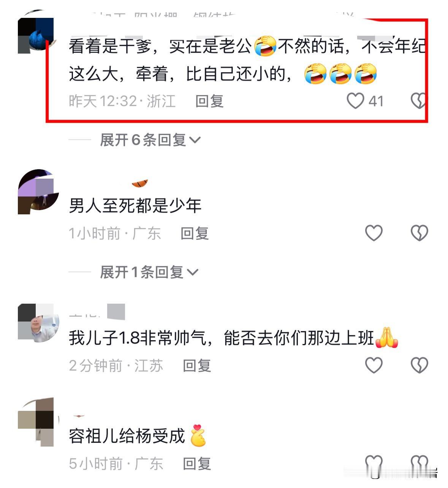
Task: Expand 展开1条回复 replies
Action: [149, 272]
